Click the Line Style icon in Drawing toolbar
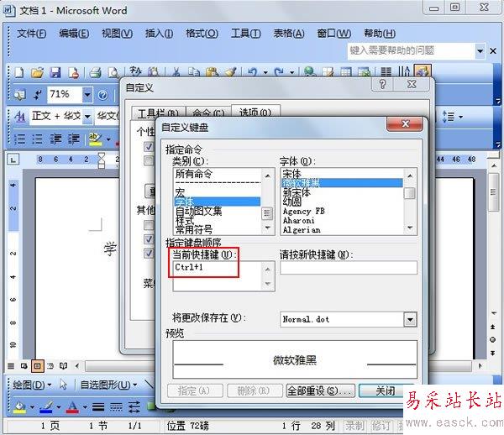 click(x=98, y=407)
